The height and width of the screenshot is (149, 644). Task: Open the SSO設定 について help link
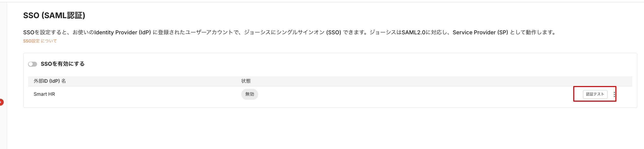click(40, 41)
